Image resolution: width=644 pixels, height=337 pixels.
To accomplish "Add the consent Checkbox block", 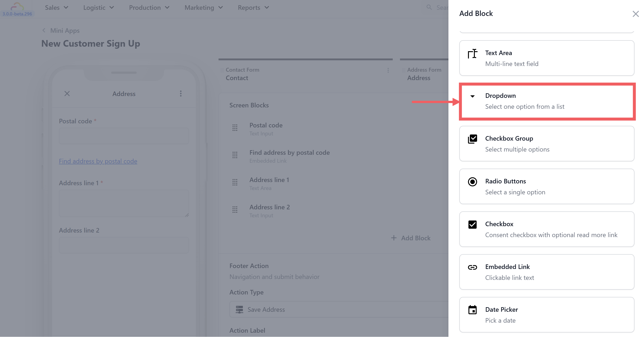I will [546, 229].
